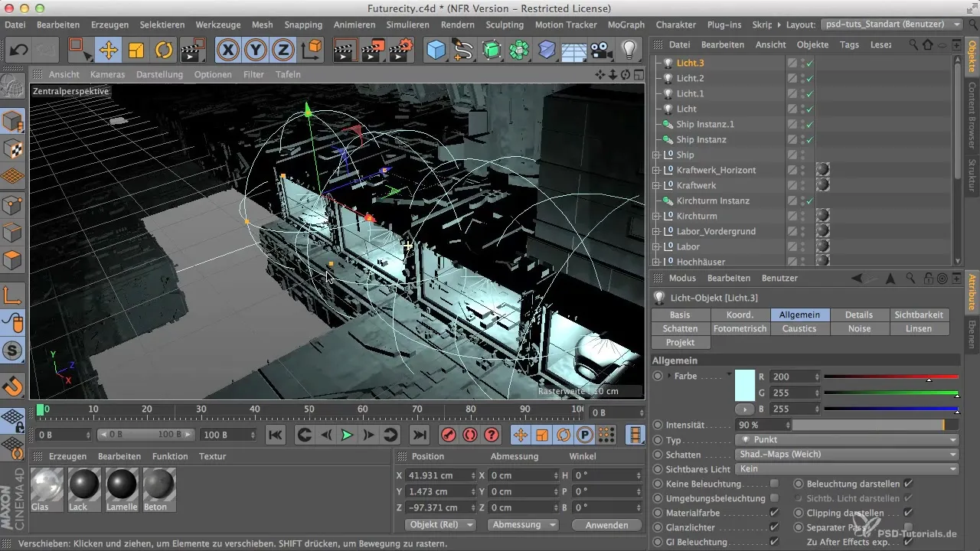
Task: Toggle the X axis lock
Action: click(227, 51)
